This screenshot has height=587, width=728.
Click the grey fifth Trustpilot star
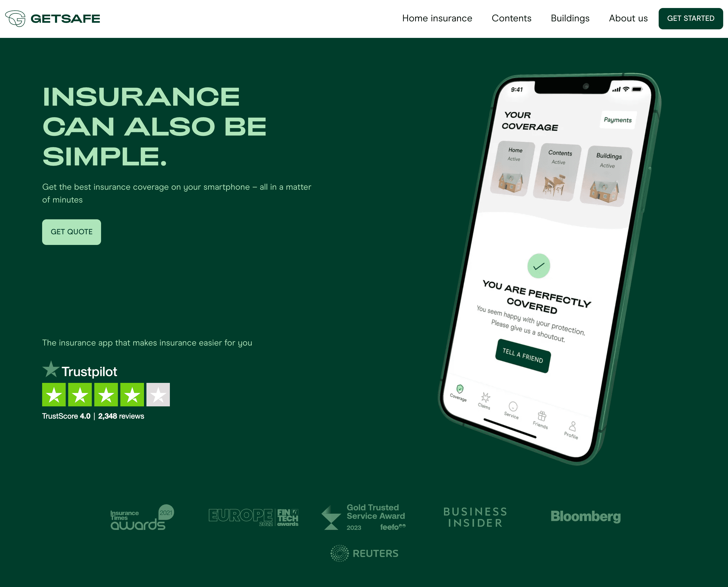tap(158, 395)
